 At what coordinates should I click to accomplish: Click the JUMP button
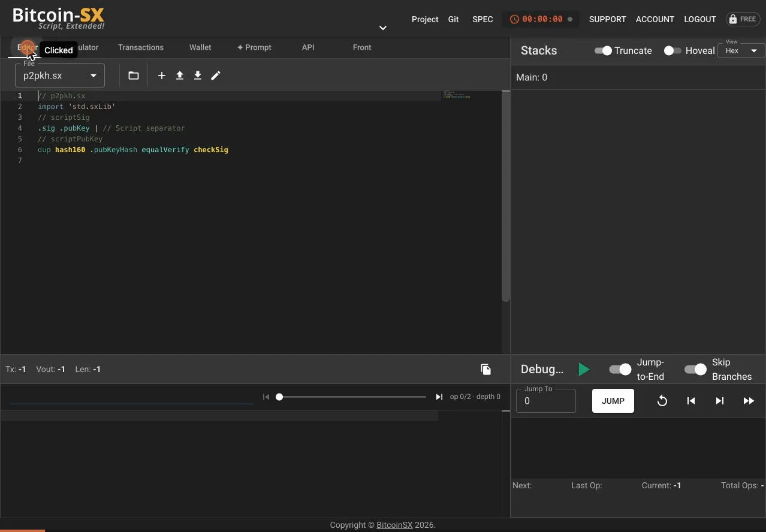pyautogui.click(x=613, y=401)
